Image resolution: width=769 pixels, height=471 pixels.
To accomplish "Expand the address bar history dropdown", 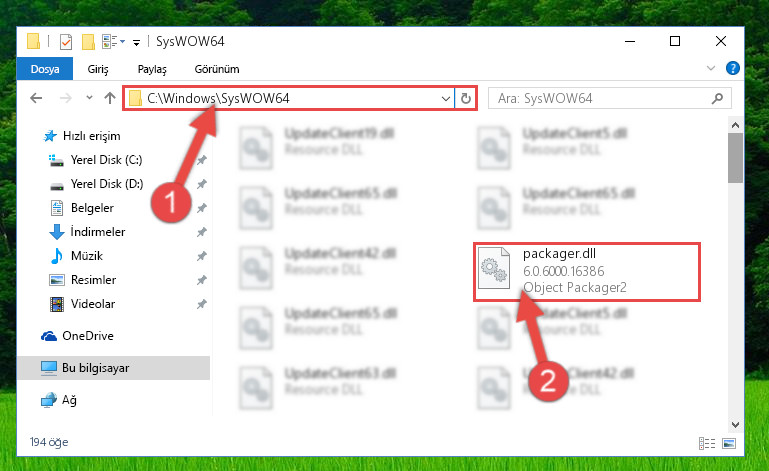I will coord(445,99).
